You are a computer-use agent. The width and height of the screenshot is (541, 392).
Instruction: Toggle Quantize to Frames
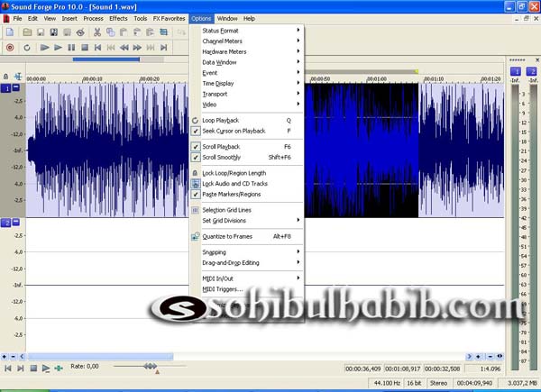point(247,236)
